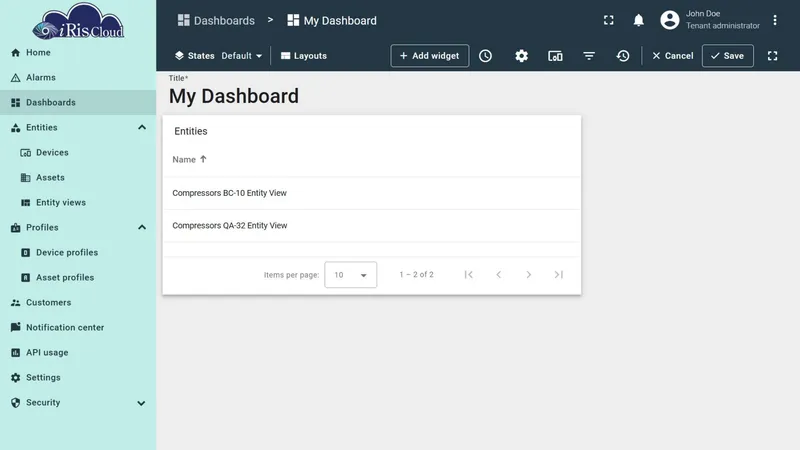This screenshot has width=800, height=450.
Task: Cancel dashboard editing
Action: 672,56
